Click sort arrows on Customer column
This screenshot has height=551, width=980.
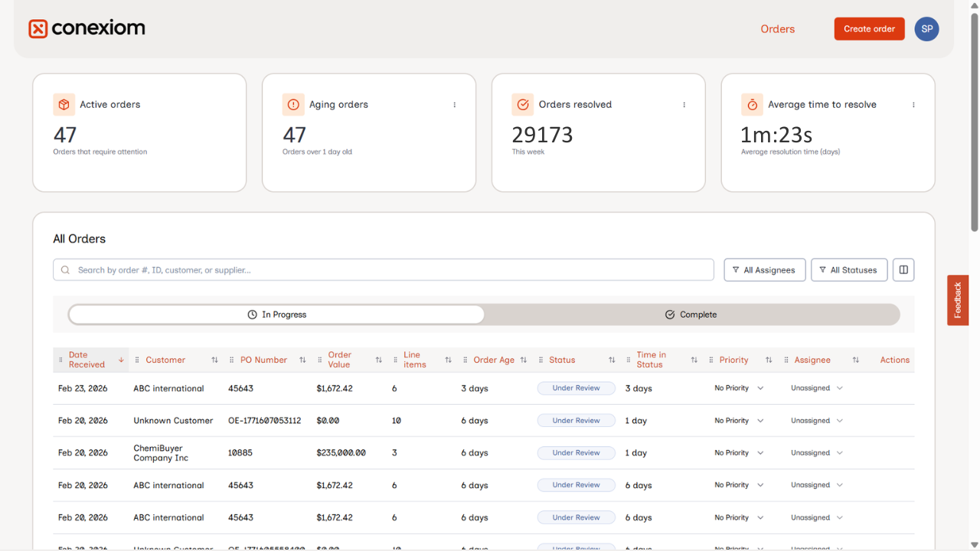pyautogui.click(x=214, y=360)
